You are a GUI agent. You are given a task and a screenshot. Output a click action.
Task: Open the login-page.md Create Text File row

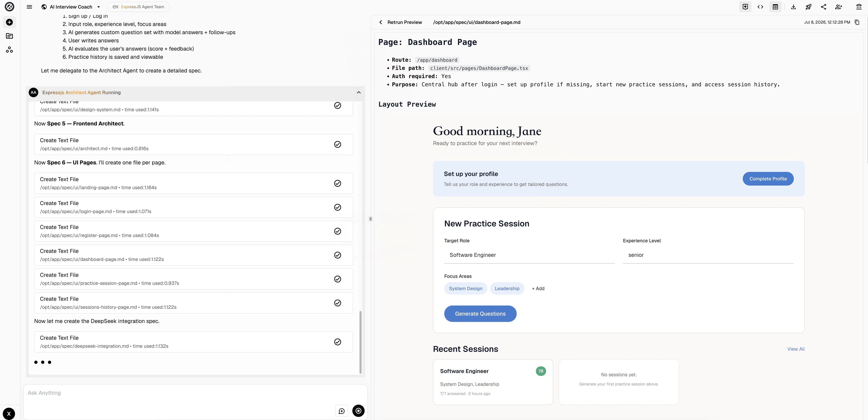pos(193,207)
